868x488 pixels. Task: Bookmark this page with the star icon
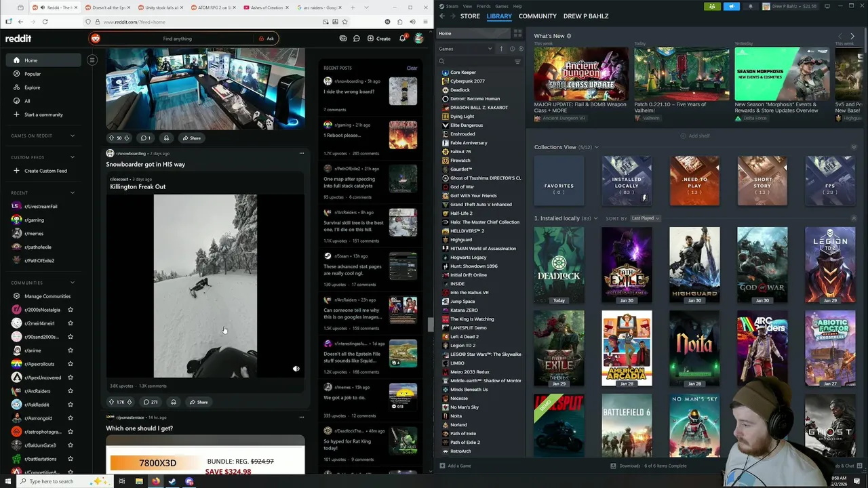pyautogui.click(x=345, y=22)
